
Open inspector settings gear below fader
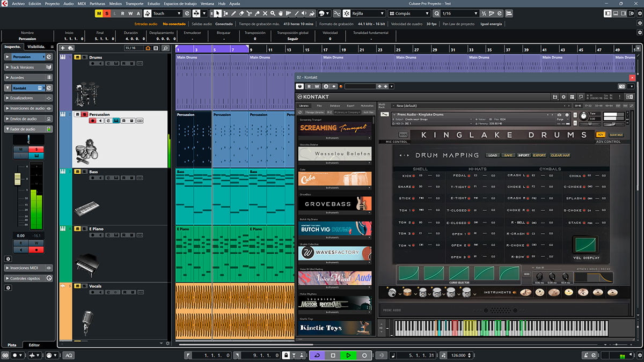8,258
